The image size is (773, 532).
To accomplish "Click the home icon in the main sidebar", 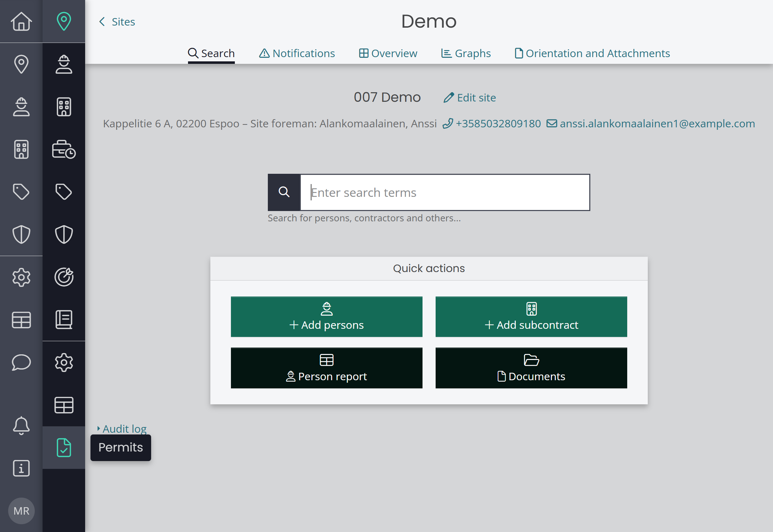I will (x=21, y=21).
